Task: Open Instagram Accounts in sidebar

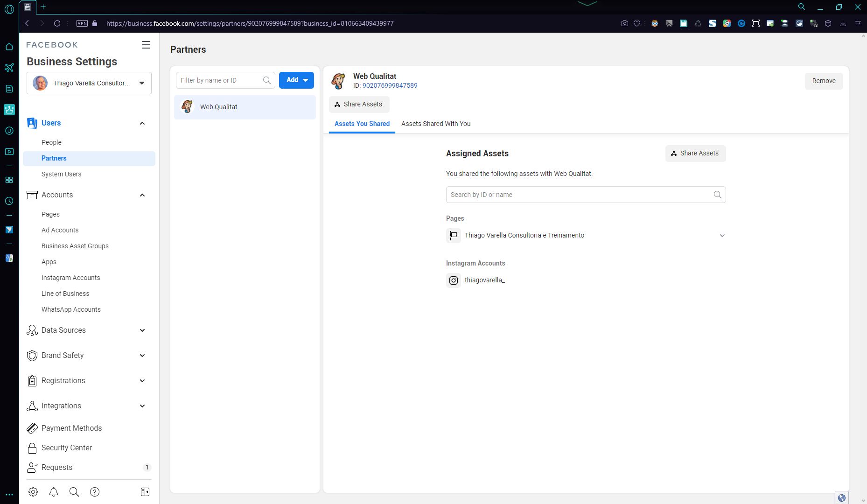Action: click(x=70, y=278)
